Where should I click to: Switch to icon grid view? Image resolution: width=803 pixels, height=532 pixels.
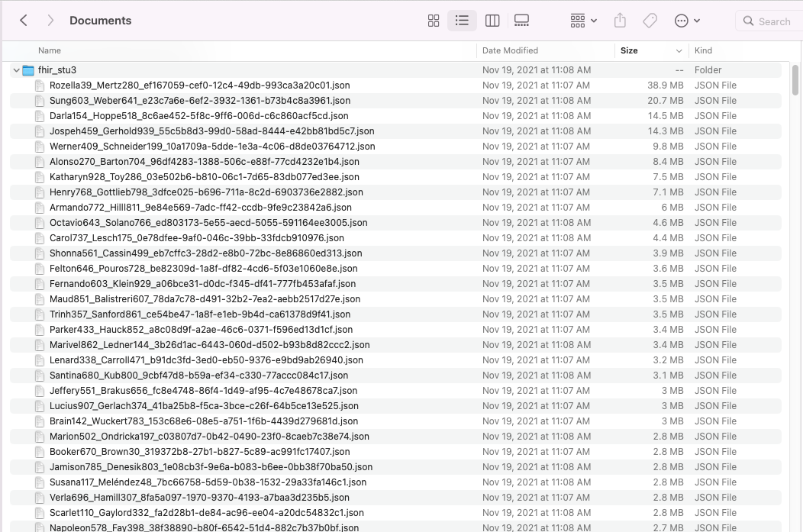coord(434,21)
